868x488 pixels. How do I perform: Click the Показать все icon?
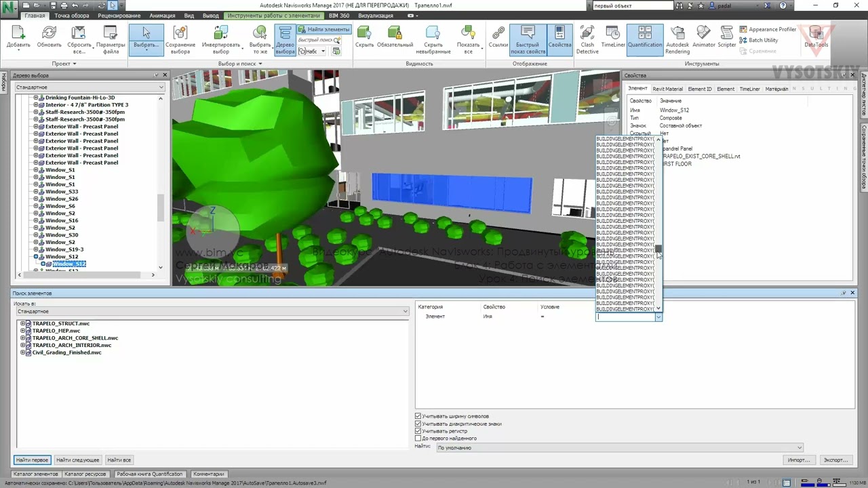coord(468,40)
